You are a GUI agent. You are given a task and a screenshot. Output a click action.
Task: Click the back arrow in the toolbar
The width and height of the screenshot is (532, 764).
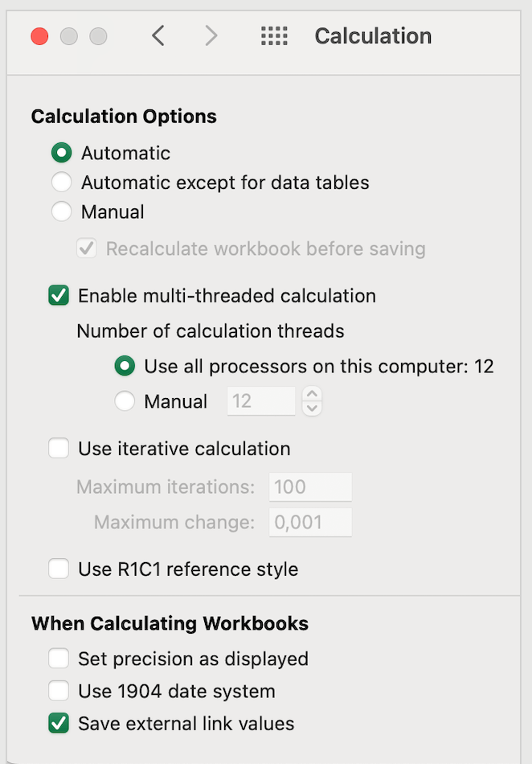158,35
